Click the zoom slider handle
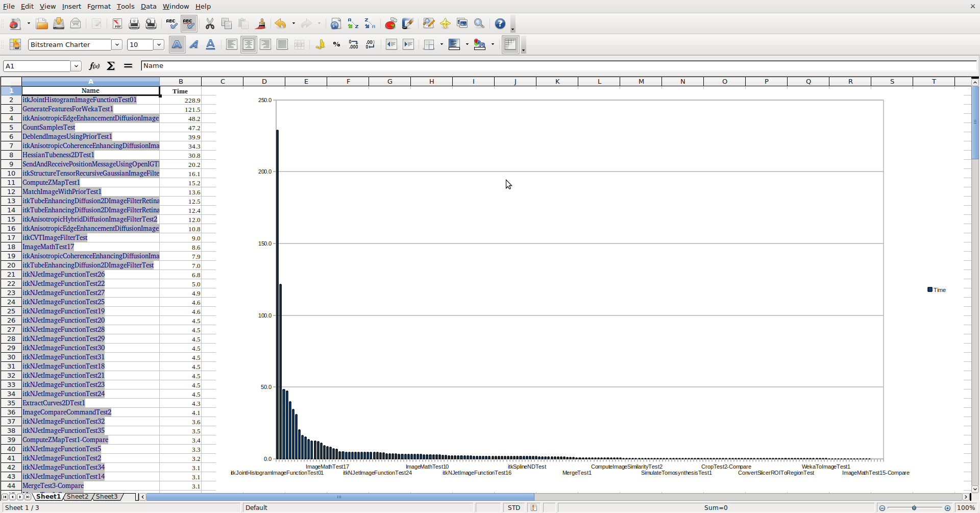This screenshot has height=513, width=980. tap(914, 508)
